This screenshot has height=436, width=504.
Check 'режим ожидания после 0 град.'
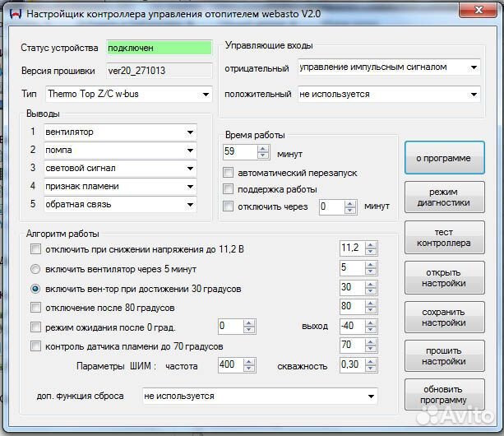pos(35,327)
